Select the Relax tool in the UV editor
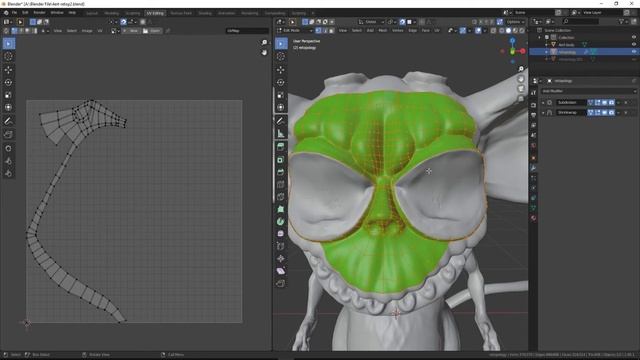640x360 pixels. 8,161
